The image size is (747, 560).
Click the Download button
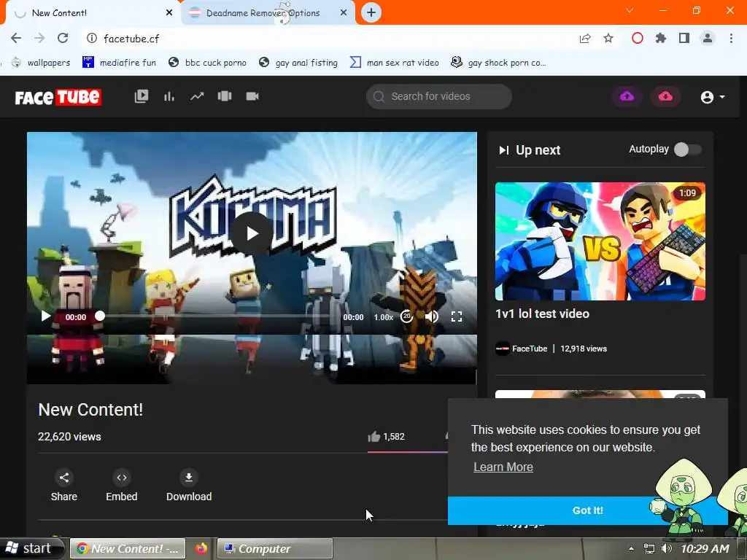189,486
